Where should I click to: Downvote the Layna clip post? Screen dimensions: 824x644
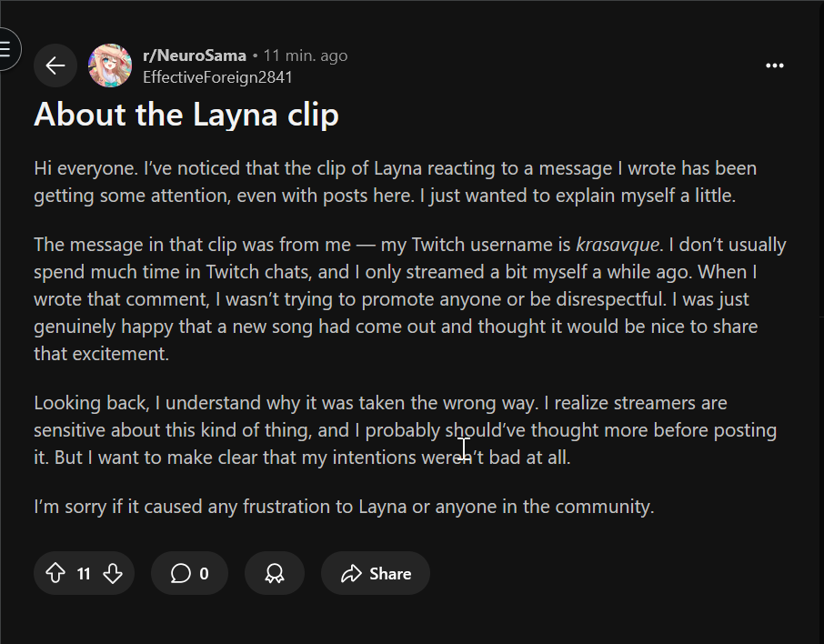click(x=113, y=573)
